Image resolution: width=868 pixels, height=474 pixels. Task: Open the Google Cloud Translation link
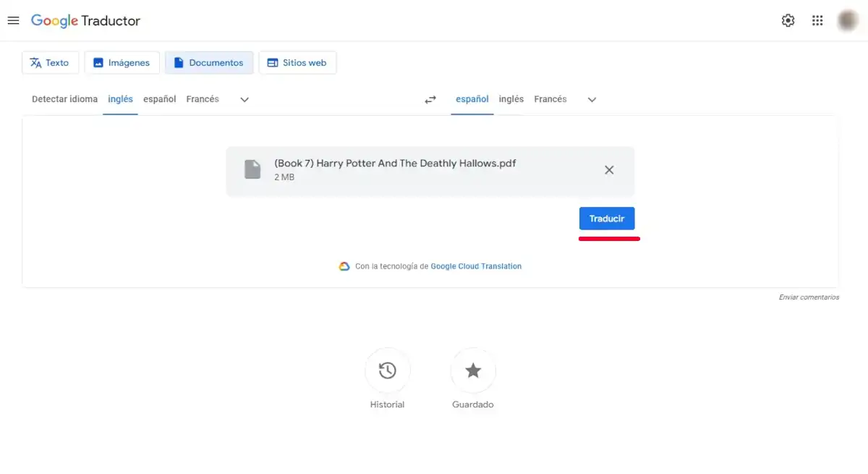tap(476, 266)
